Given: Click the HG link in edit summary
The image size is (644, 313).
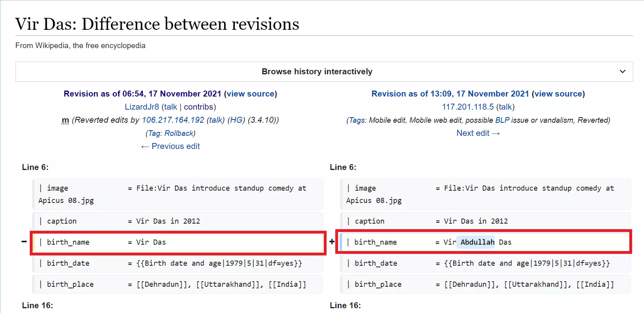Looking at the screenshot, I should pos(236,120).
